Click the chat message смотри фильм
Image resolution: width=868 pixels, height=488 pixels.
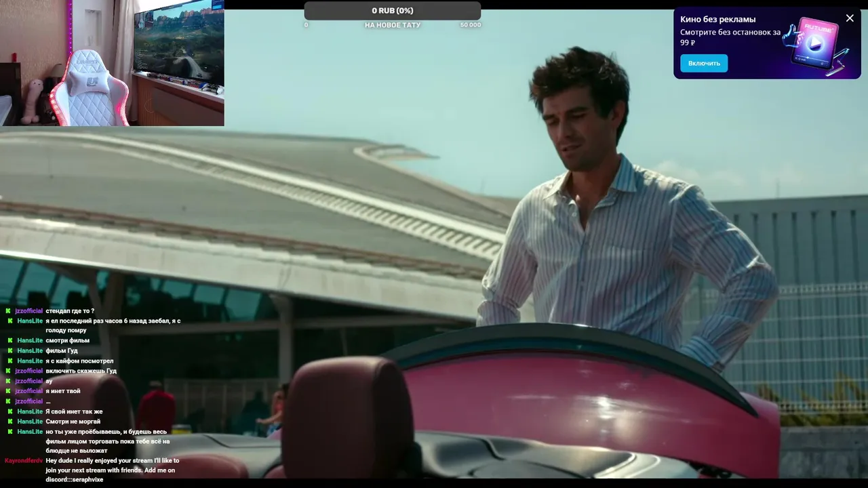67,341
